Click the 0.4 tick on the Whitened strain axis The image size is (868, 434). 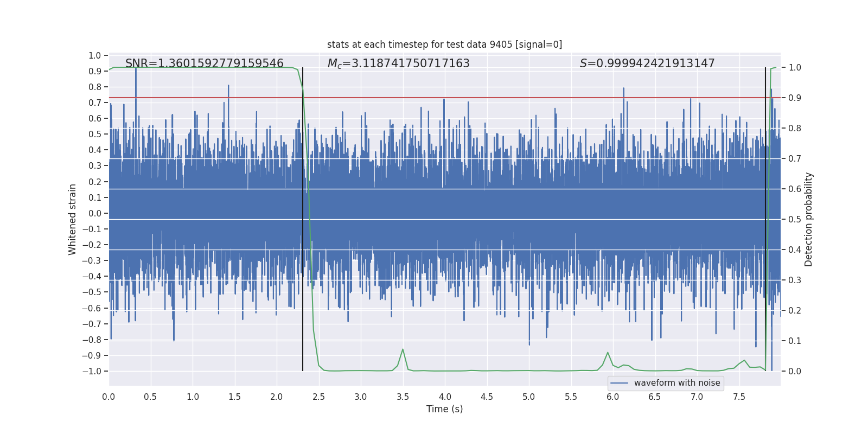pos(95,150)
